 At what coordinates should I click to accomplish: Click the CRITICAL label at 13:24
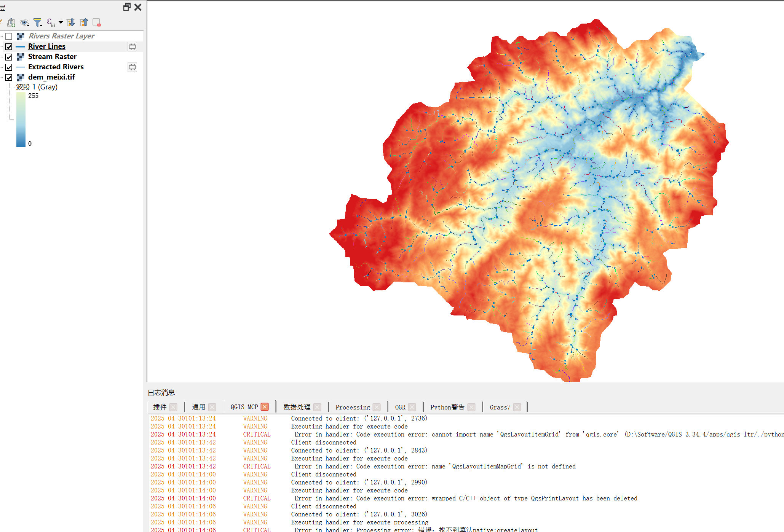[257, 435]
